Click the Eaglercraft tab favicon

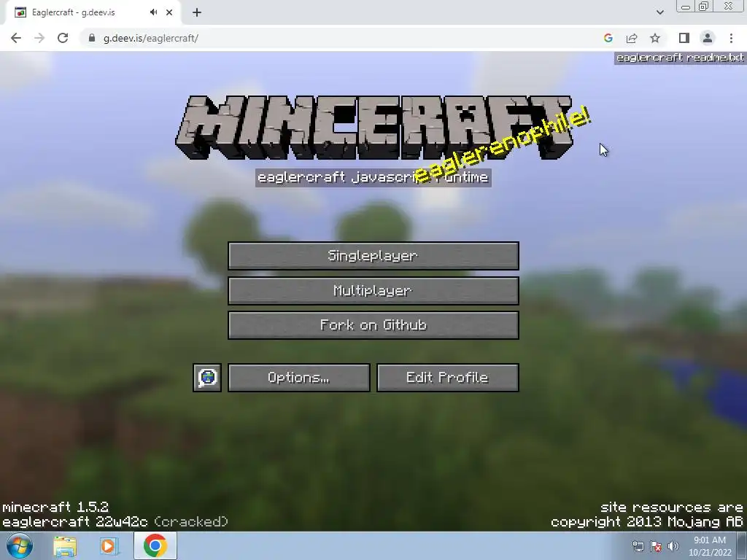(20, 12)
